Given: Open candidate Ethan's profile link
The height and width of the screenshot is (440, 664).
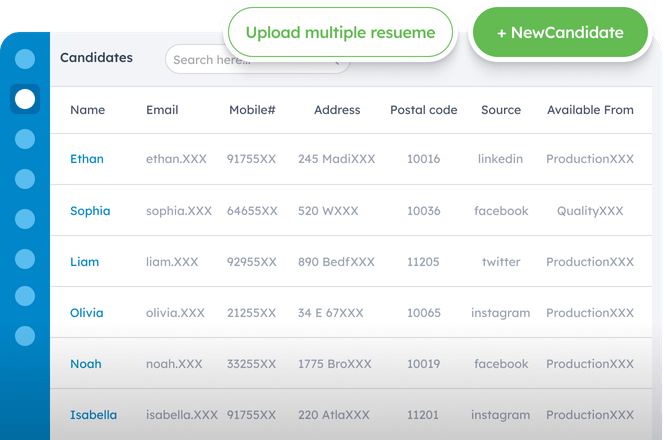Looking at the screenshot, I should click(86, 159).
